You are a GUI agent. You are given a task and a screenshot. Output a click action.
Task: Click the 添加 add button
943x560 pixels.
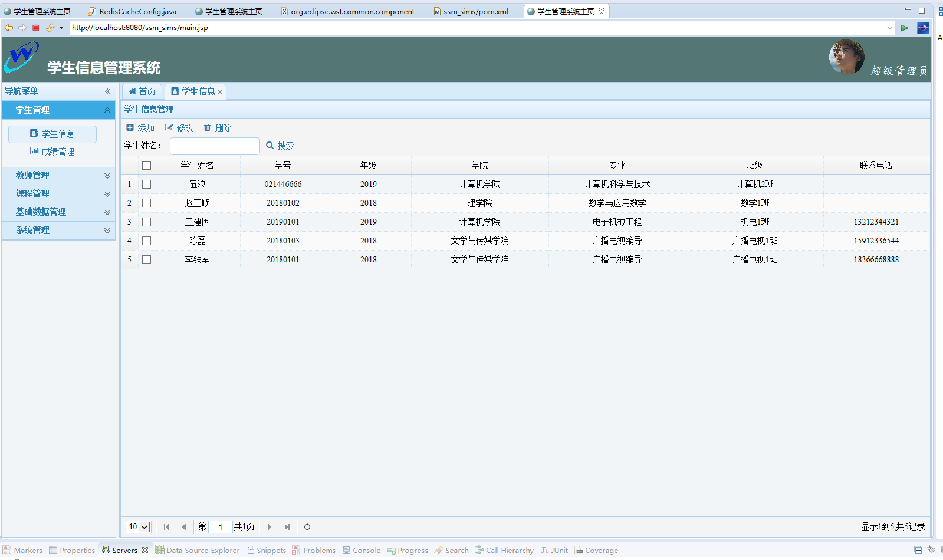[x=140, y=128]
